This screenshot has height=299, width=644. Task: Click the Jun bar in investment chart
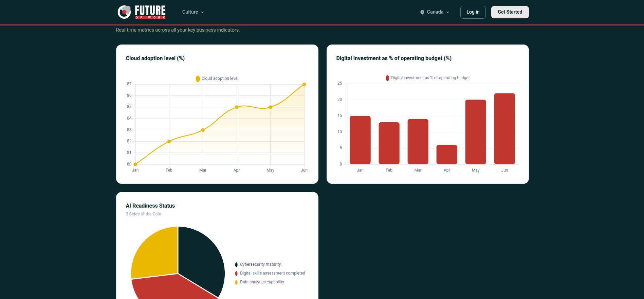point(504,128)
